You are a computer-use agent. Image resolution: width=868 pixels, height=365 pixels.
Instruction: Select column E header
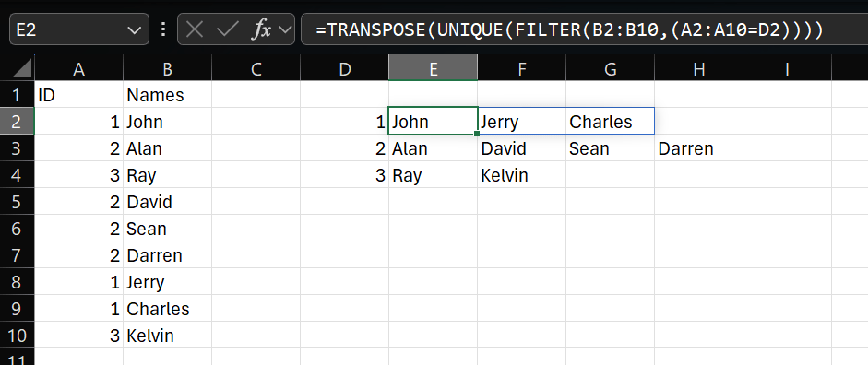(433, 68)
